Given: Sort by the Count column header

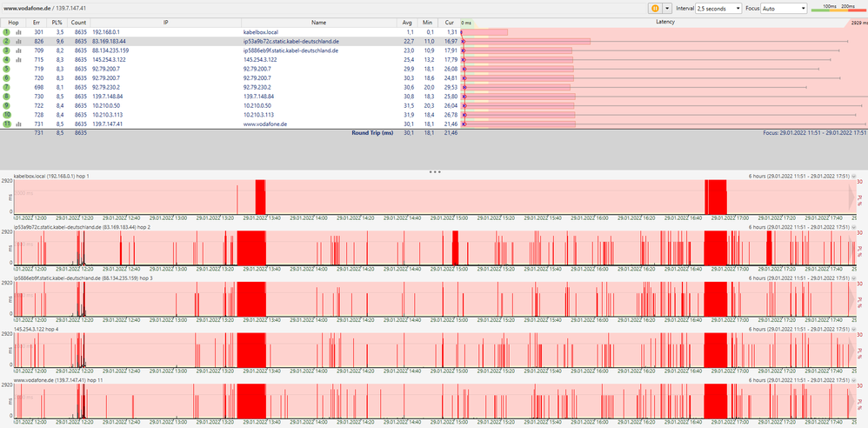Looking at the screenshot, I should tap(78, 22).
